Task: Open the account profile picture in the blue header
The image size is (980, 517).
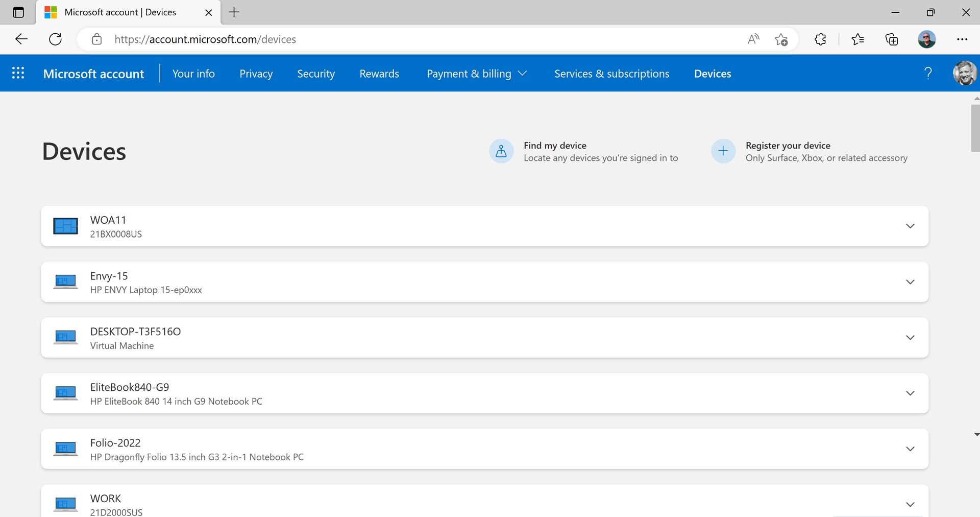Action: click(964, 74)
